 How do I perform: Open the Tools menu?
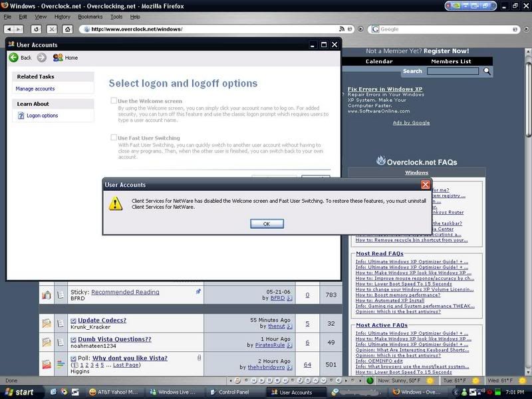[x=116, y=17]
